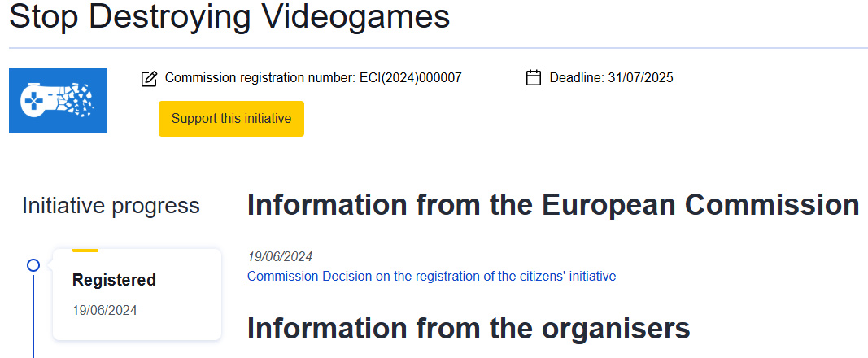Click the blue timeline line below Registered marker

click(x=34, y=317)
